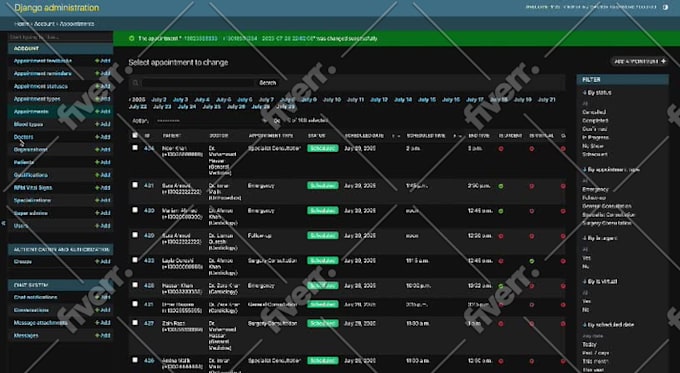Click the Add icon beside Blood types
The width and height of the screenshot is (680, 373).
click(x=103, y=124)
